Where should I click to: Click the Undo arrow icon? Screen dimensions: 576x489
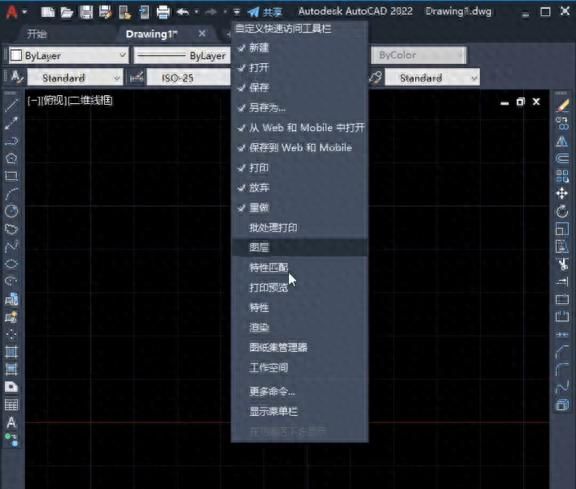pyautogui.click(x=183, y=12)
